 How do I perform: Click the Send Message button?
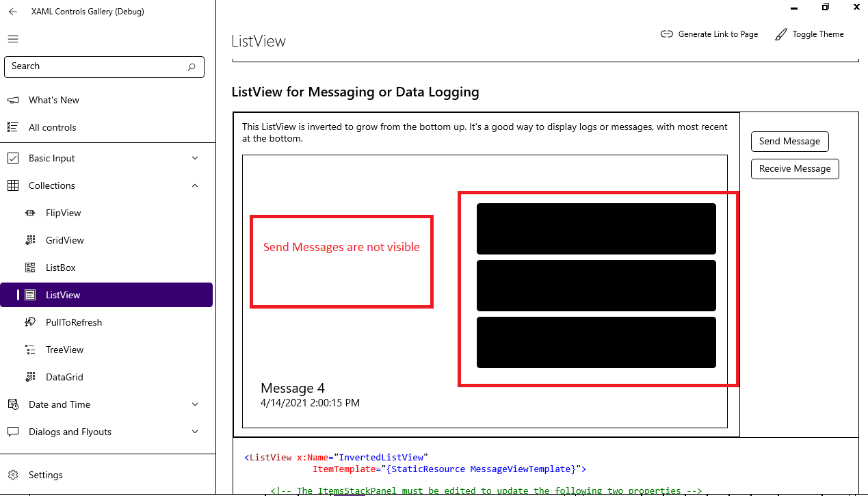(x=789, y=141)
